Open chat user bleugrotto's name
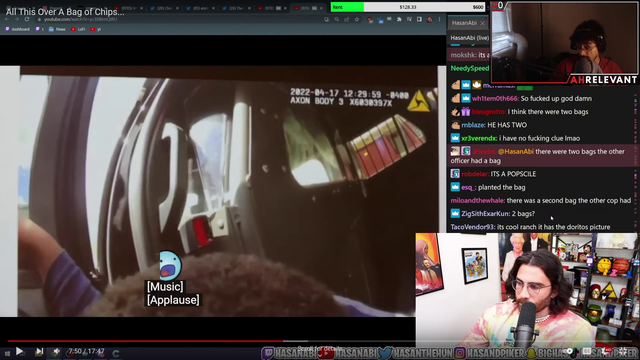 click(x=488, y=111)
